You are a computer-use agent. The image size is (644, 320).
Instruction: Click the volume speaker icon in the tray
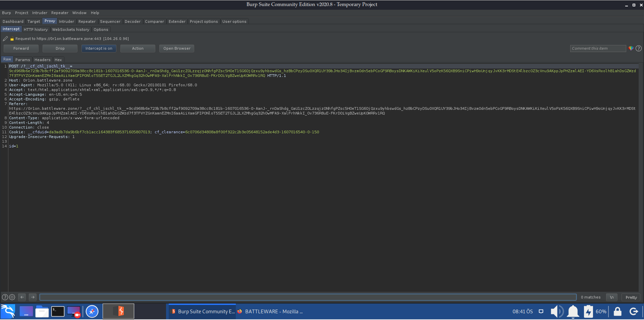[557, 311]
